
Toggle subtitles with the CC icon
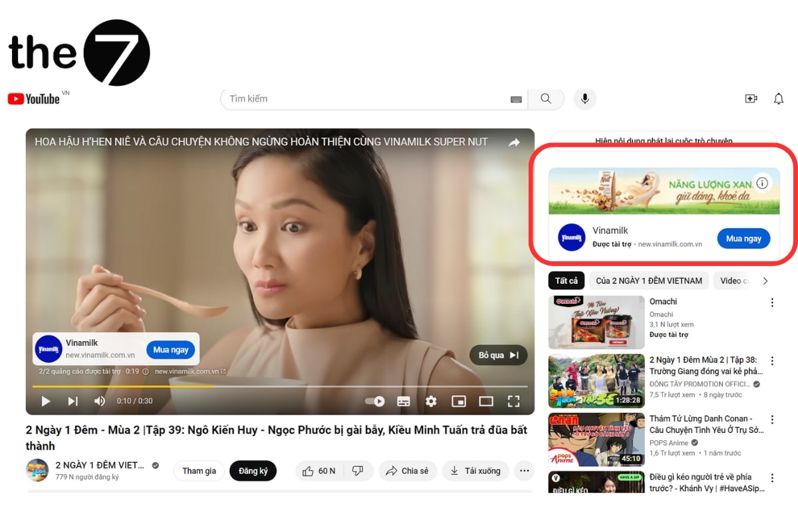coord(403,401)
